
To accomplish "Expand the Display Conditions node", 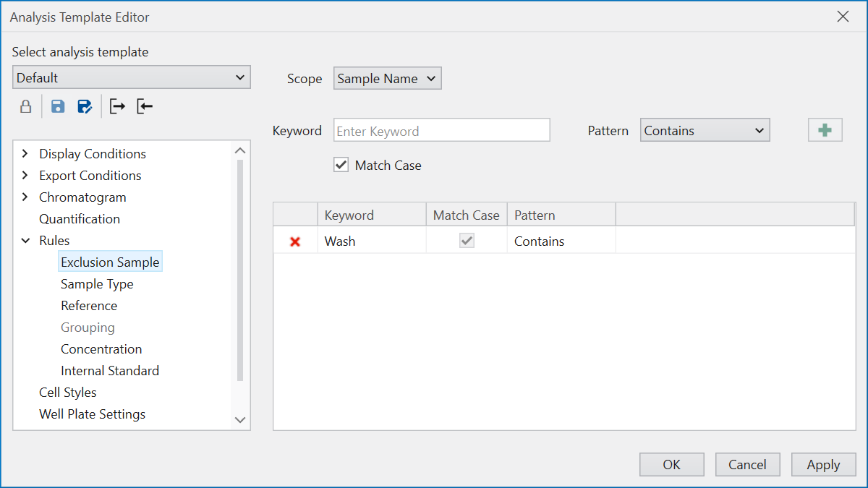I will [26, 154].
